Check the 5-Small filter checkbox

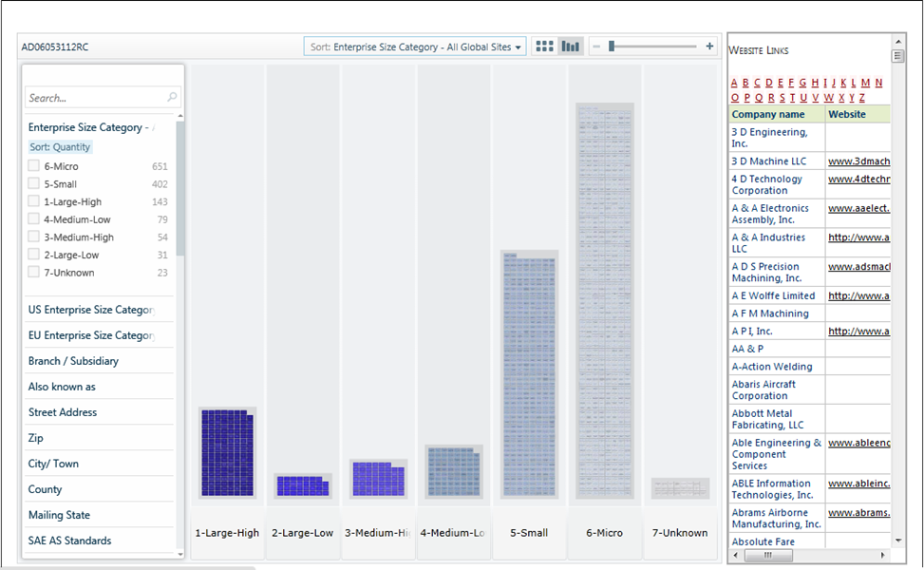click(34, 184)
